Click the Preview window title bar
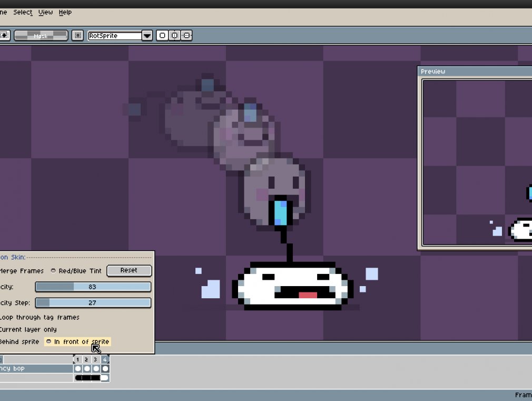The image size is (532, 401). click(x=475, y=71)
